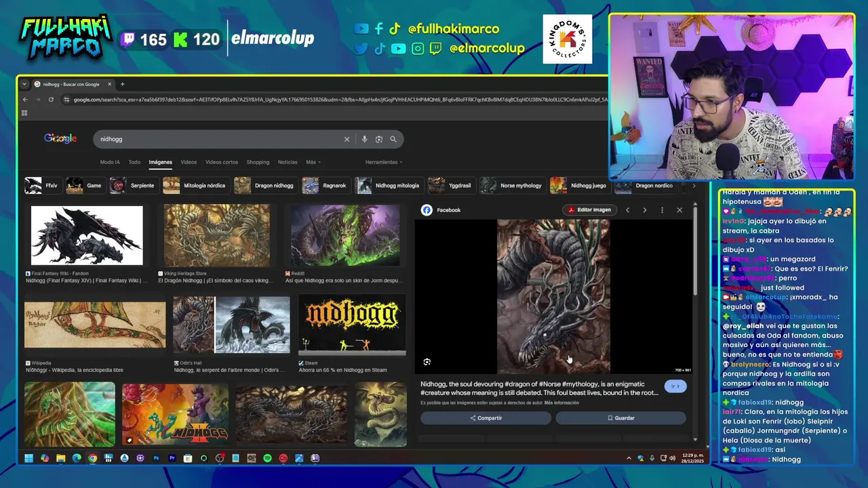Screen dimensions: 868x488
Task: Filter by Norse mythology chip
Action: click(513, 186)
